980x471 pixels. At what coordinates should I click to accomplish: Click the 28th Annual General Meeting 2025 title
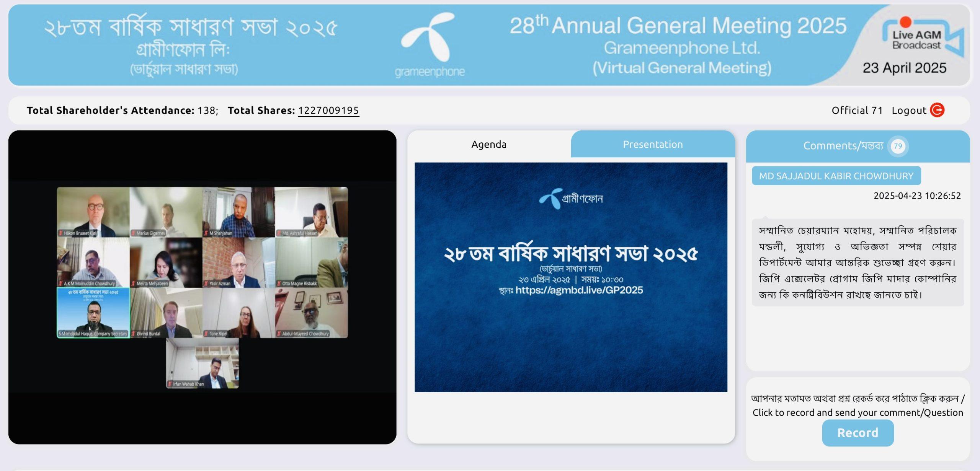(678, 26)
